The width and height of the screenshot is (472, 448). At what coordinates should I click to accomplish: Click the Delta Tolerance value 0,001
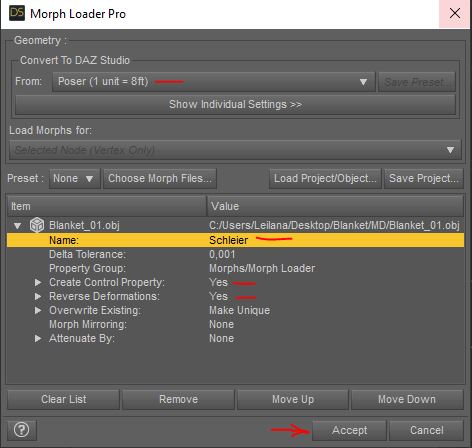tap(222, 254)
